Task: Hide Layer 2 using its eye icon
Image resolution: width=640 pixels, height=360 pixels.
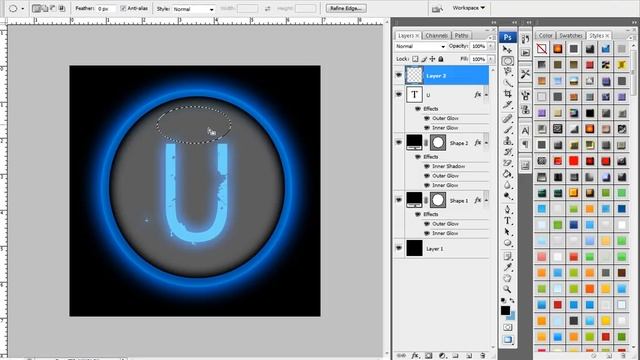Action: [399, 76]
